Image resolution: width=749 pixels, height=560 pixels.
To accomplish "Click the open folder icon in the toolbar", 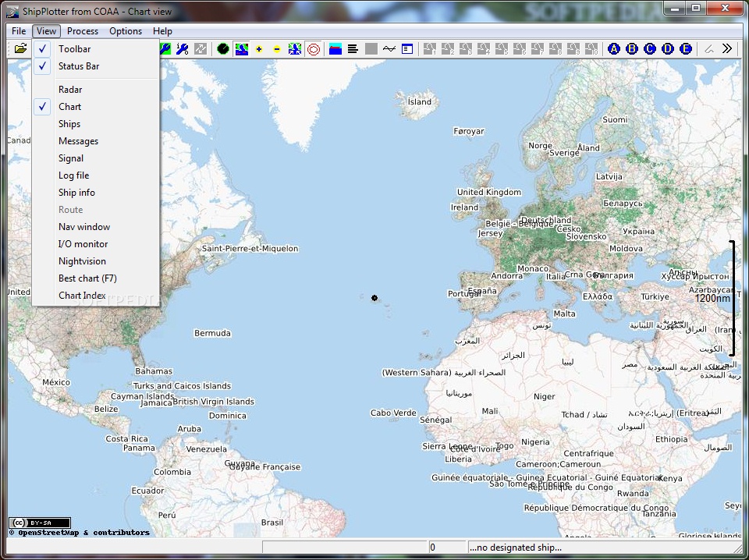I will pyautogui.click(x=20, y=48).
